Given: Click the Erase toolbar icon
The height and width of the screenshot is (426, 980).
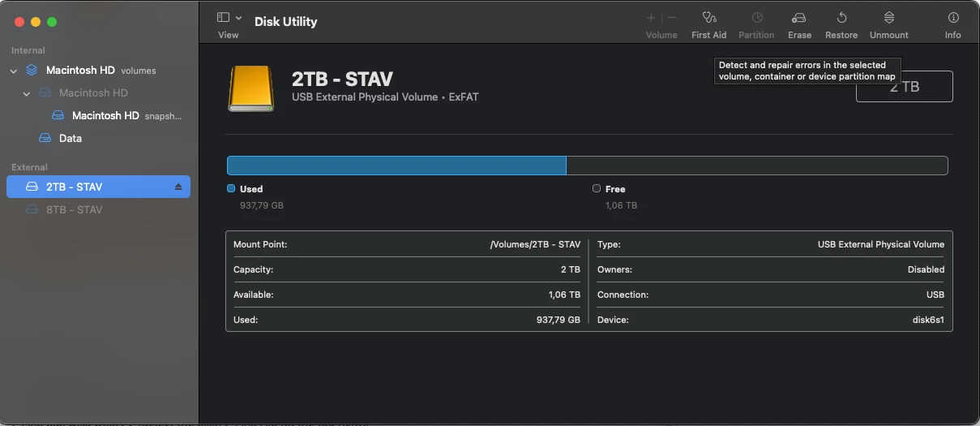Looking at the screenshot, I should click(x=799, y=18).
